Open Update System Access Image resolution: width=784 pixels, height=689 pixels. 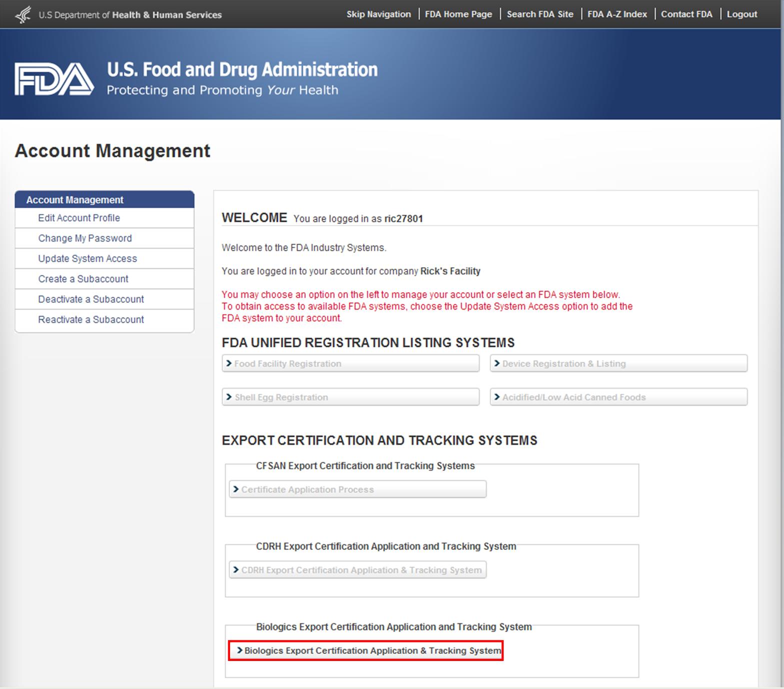88,259
